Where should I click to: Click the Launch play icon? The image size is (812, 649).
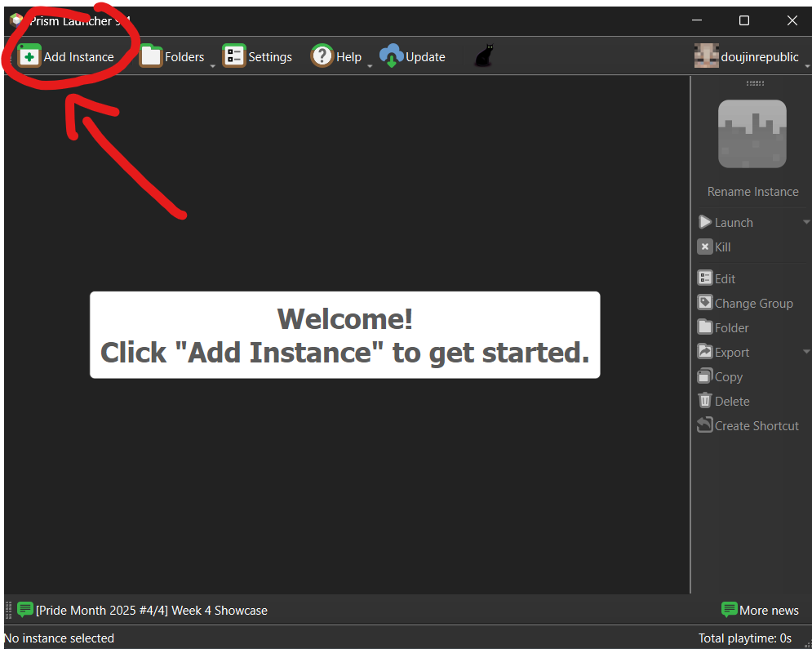[x=705, y=222]
